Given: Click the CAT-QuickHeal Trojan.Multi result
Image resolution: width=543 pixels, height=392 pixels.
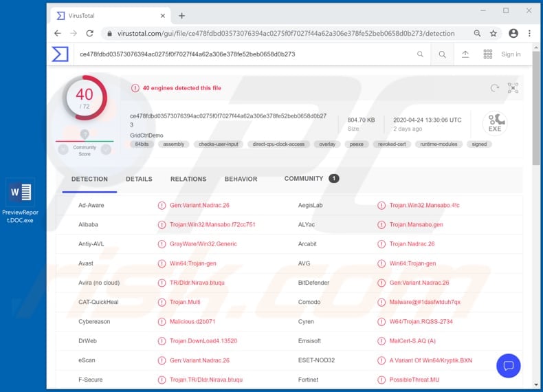Looking at the screenshot, I should 185,302.
